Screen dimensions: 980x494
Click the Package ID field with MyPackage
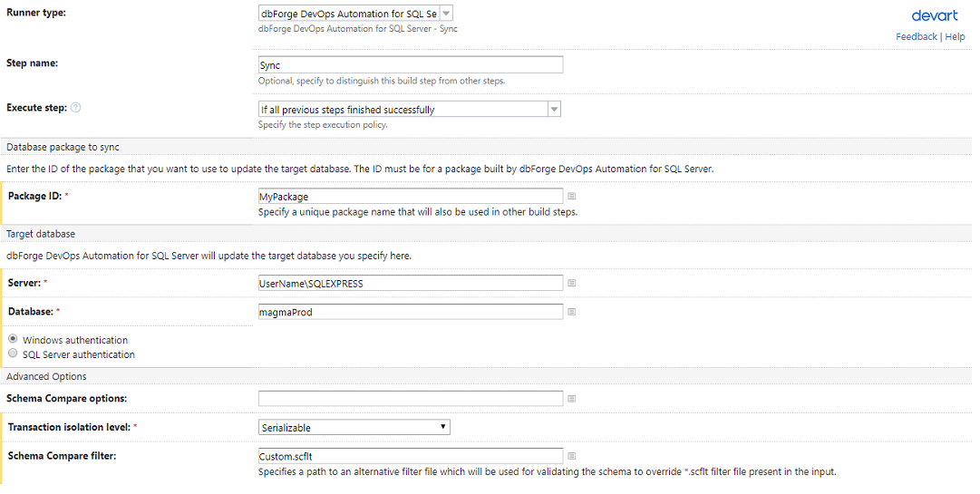click(x=411, y=196)
